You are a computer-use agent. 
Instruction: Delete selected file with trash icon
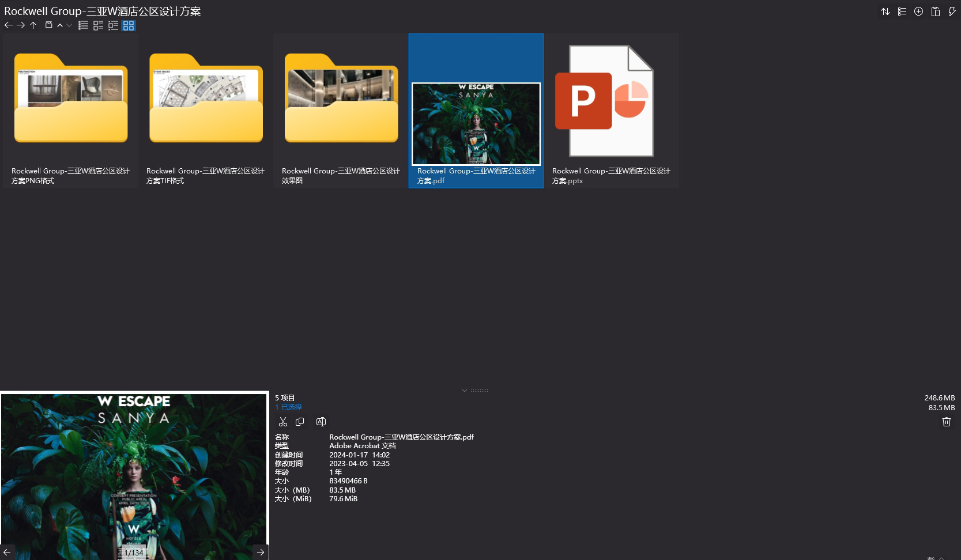[x=946, y=422]
